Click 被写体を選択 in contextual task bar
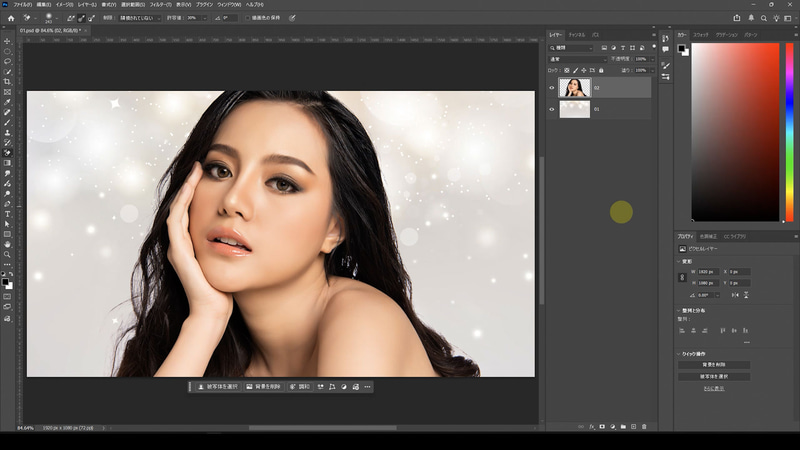Screen dimensions: 800x450 tap(218, 387)
